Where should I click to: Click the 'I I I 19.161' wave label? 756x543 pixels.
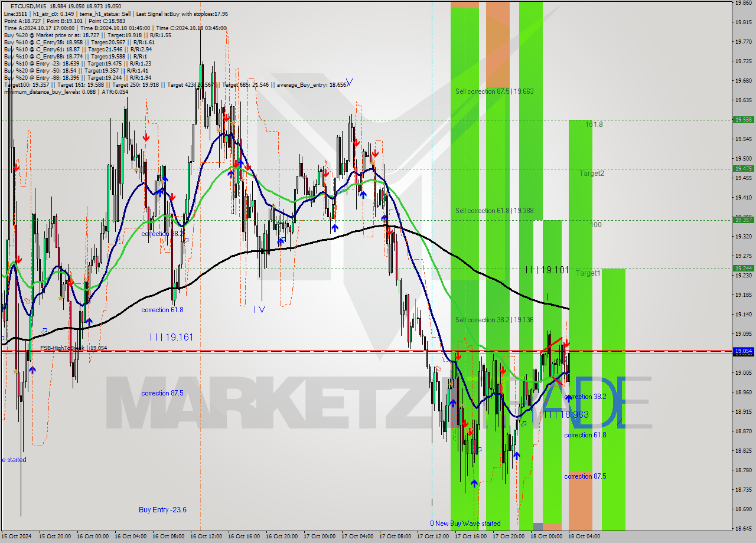(171, 337)
